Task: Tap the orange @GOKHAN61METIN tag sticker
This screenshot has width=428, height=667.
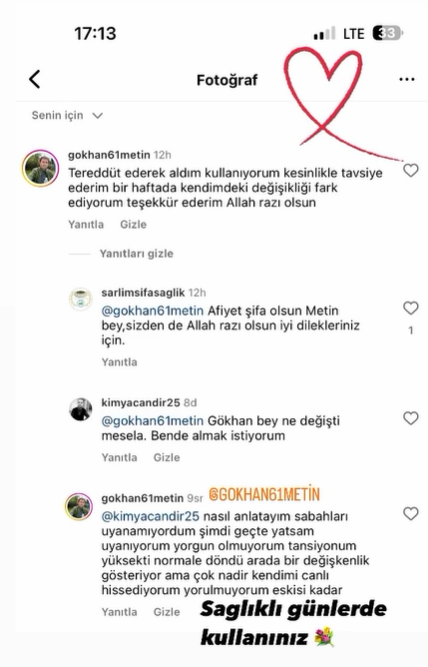Action: (264, 494)
